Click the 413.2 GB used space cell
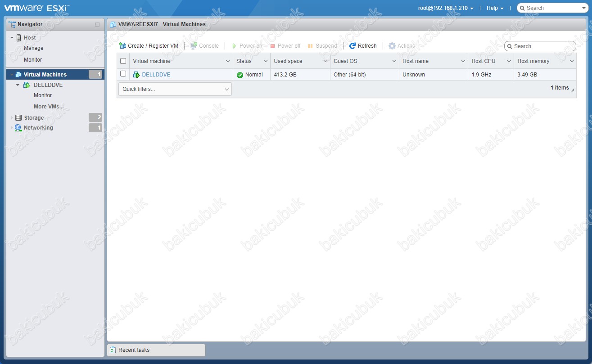The width and height of the screenshot is (592, 364). pos(300,75)
